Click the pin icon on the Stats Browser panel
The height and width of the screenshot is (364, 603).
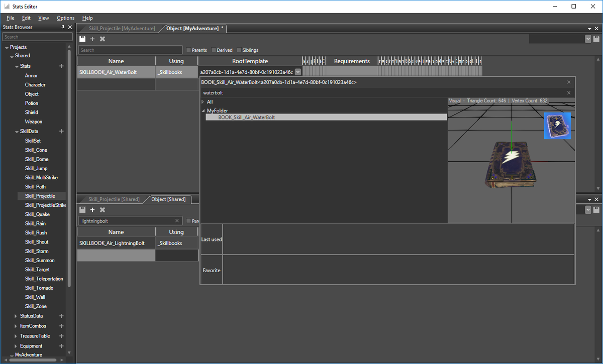[63, 27]
